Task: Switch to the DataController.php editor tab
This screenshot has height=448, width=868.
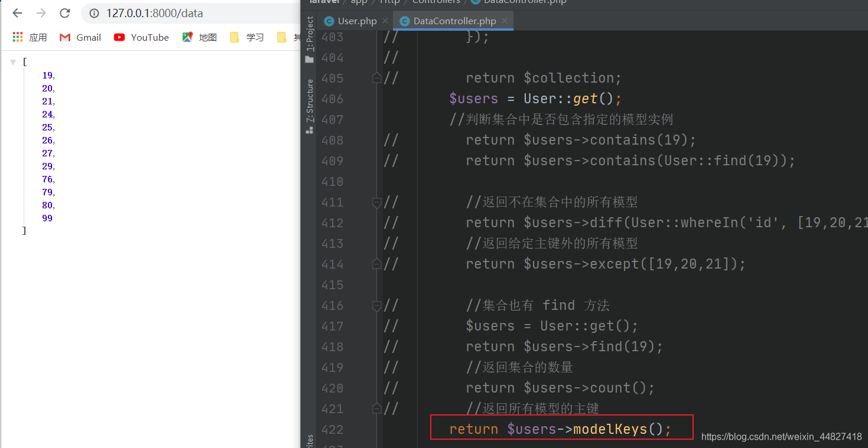Action: (x=454, y=21)
